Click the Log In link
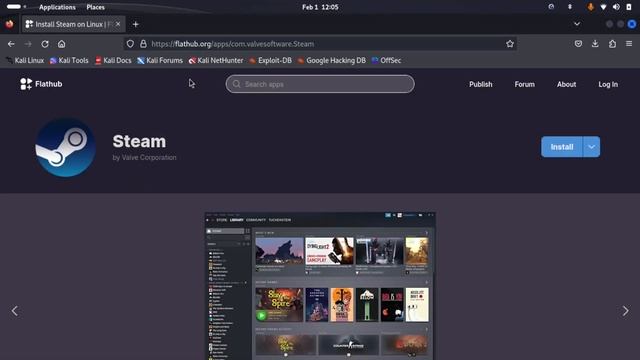The width and height of the screenshot is (640, 360). (x=608, y=84)
